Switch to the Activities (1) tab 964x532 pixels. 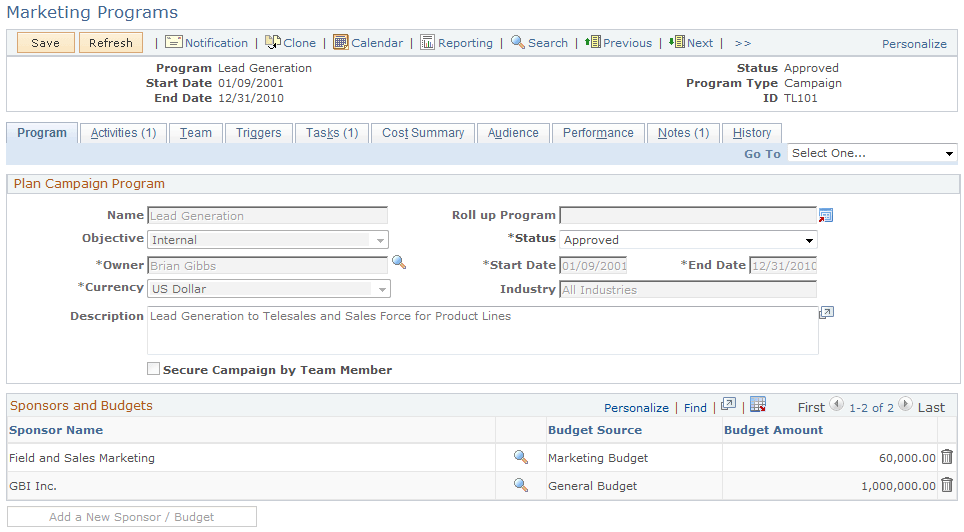click(124, 133)
